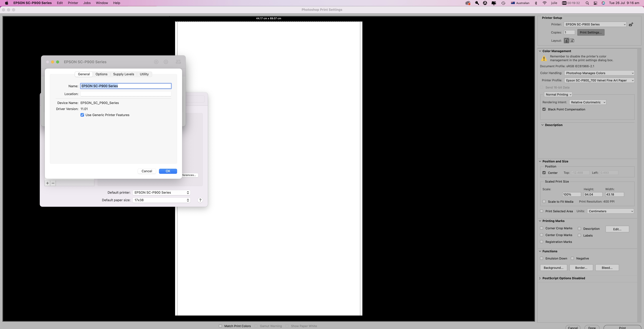The image size is (644, 329).
Task: Open printer settings via the gear icon
Action: click(x=166, y=62)
